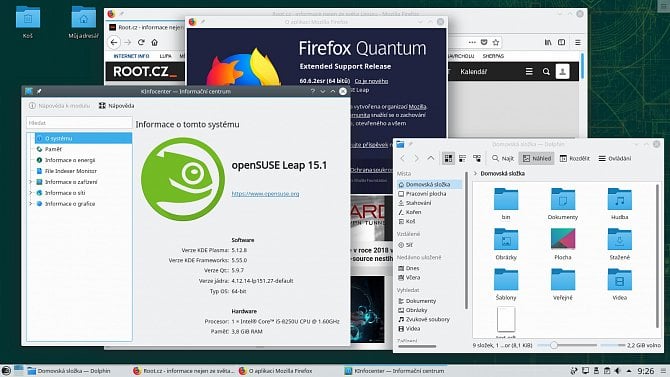This screenshot has width=670, height=377.
Task: Click Nápověda k modulu in KInfocenter
Action: pyautogui.click(x=59, y=106)
